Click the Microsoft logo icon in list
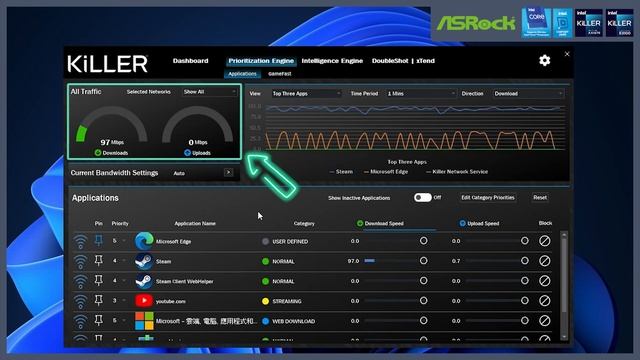 click(x=144, y=321)
